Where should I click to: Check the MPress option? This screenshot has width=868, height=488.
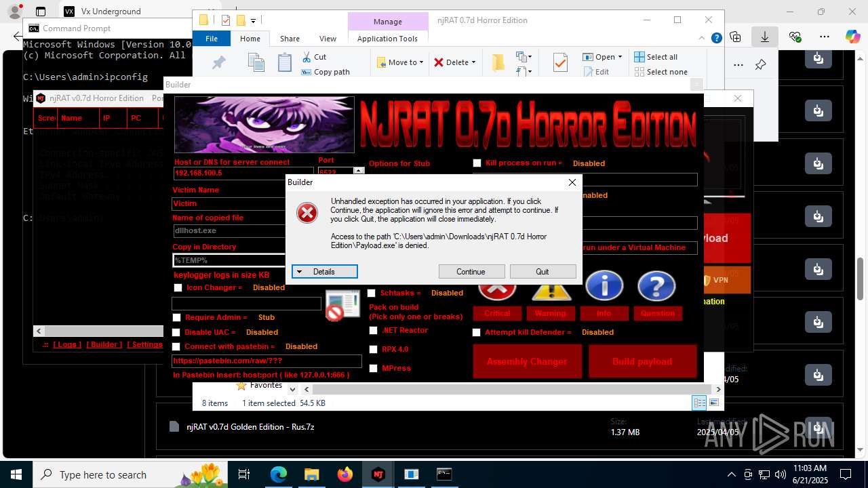374,369
